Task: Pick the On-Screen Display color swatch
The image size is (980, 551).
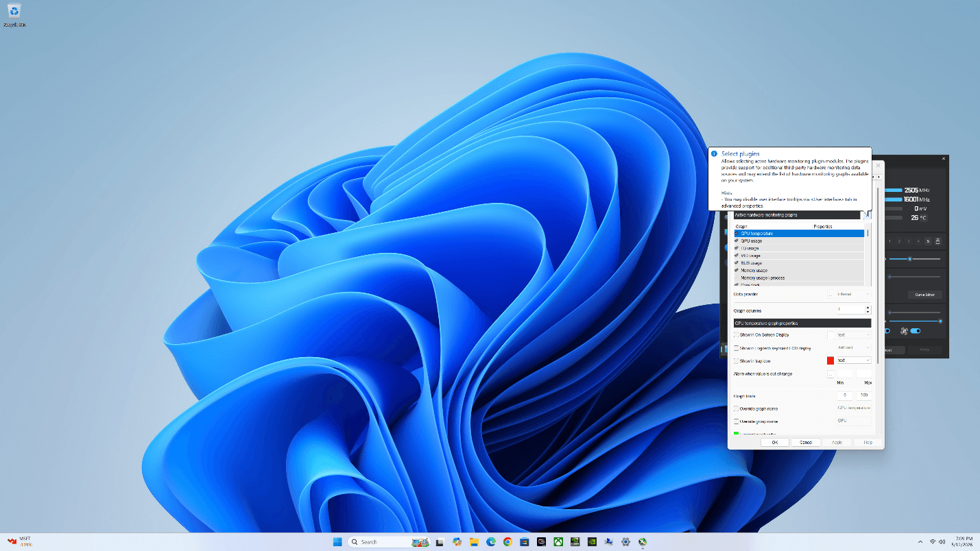Action: tap(830, 335)
